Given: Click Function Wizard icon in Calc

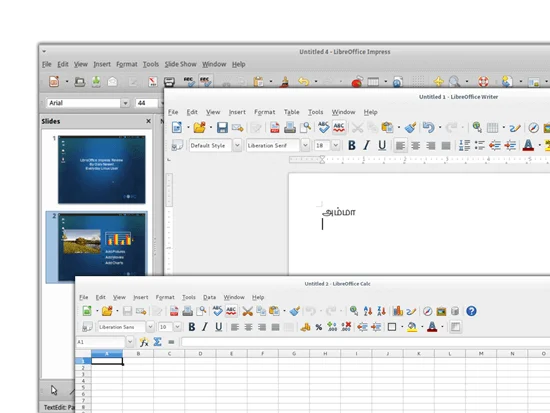Looking at the screenshot, I should pyautogui.click(x=144, y=342).
